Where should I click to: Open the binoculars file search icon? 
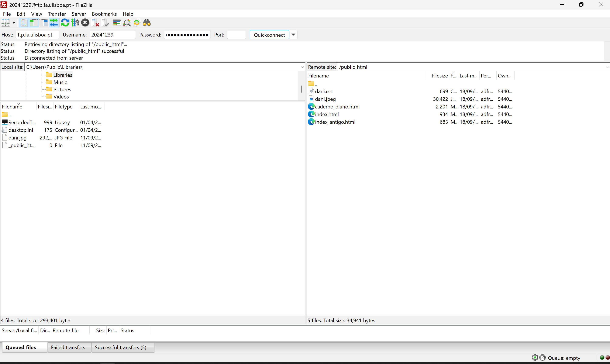click(147, 23)
